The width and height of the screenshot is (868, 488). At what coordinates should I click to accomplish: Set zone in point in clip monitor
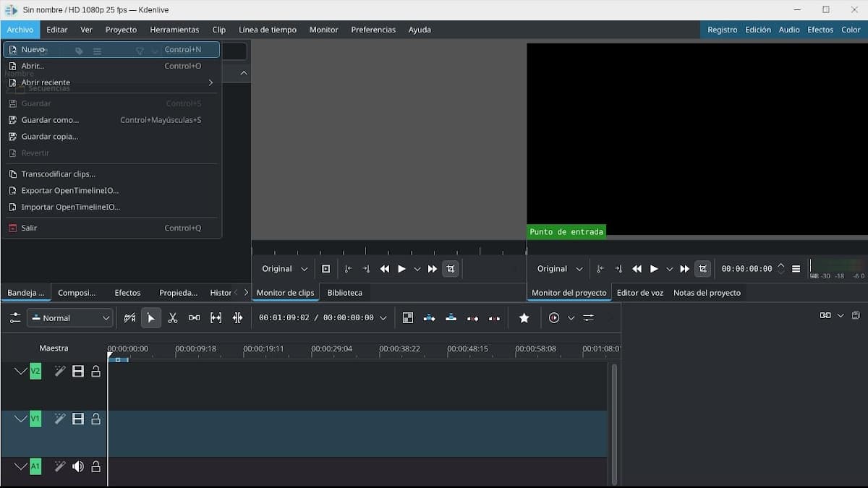click(x=348, y=269)
